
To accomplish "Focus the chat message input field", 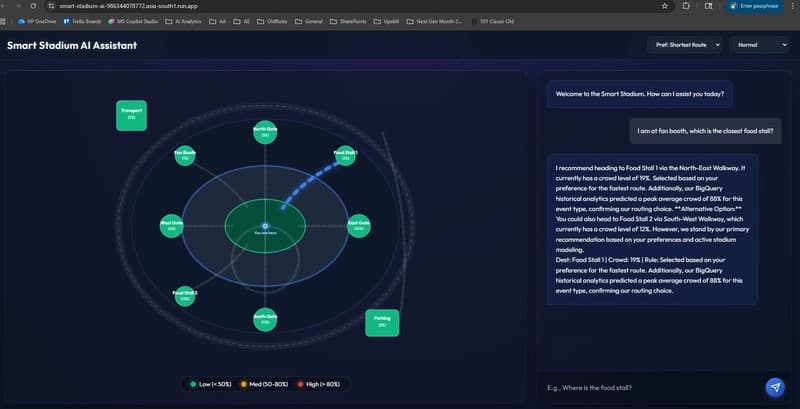I will point(651,388).
